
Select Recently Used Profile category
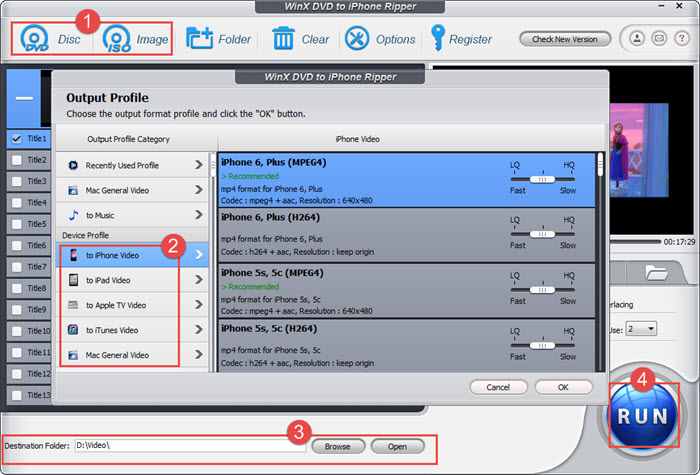point(132,165)
